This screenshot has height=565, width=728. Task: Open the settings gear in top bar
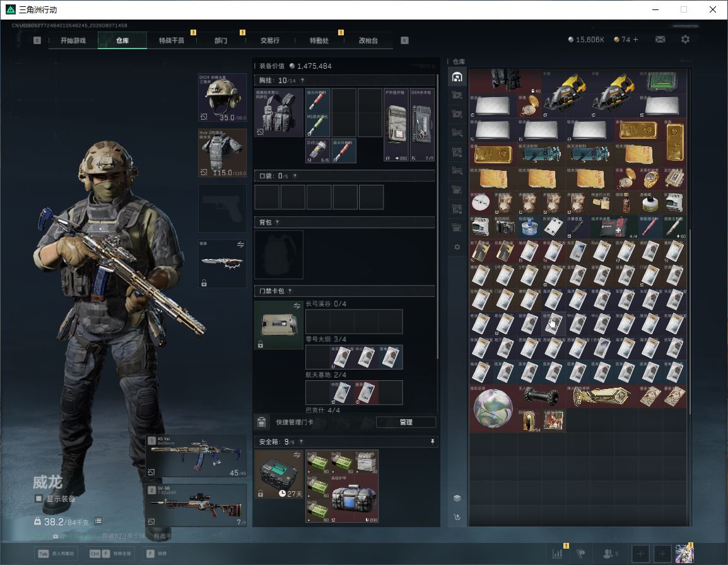685,40
